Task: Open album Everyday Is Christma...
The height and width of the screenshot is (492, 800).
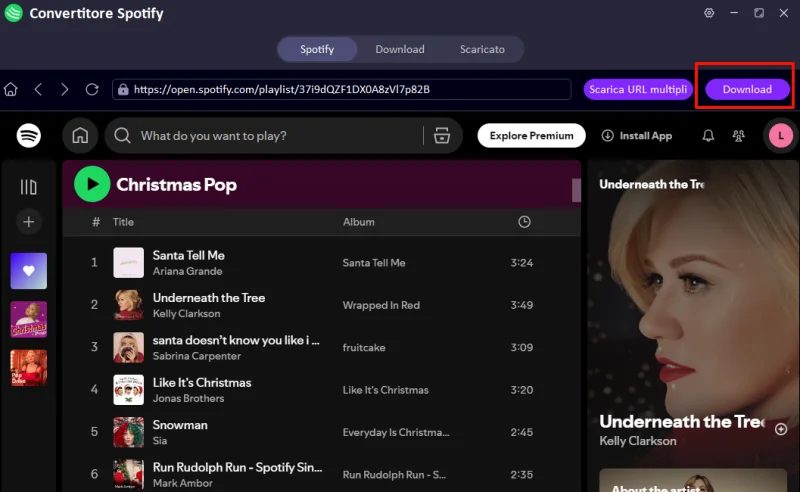Action: click(x=396, y=432)
